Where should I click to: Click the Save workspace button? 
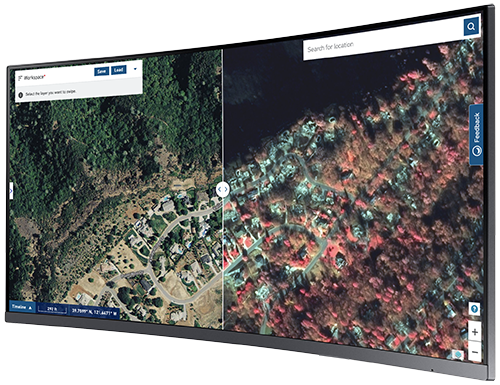101,71
